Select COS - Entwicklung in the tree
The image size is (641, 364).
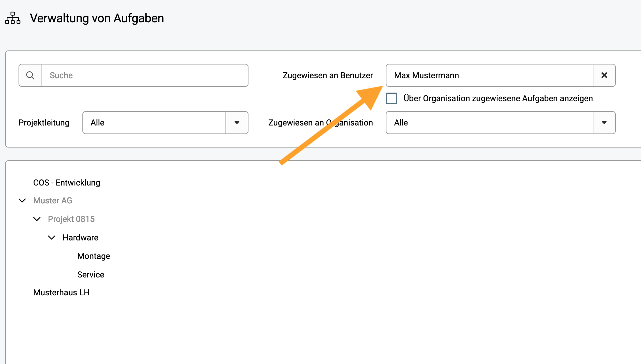pyautogui.click(x=67, y=183)
